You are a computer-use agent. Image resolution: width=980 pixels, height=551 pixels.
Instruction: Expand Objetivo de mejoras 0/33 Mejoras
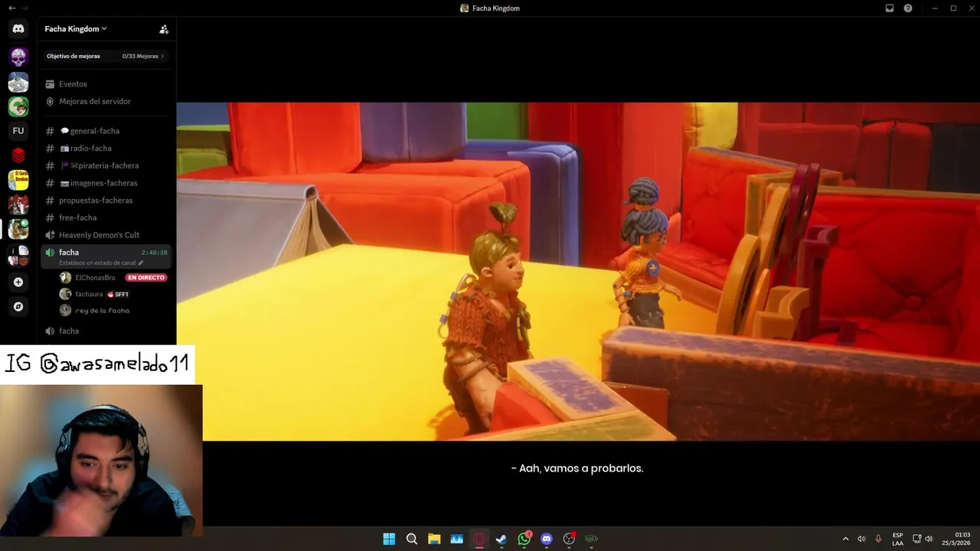click(x=106, y=56)
